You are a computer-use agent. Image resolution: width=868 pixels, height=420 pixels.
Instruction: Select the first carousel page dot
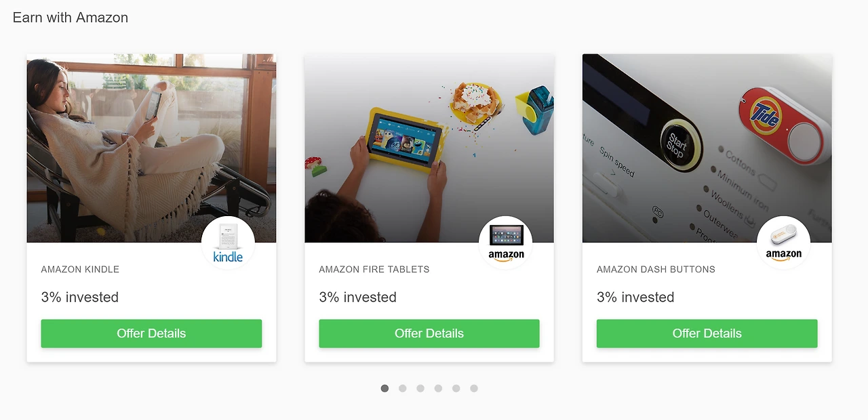tap(384, 388)
